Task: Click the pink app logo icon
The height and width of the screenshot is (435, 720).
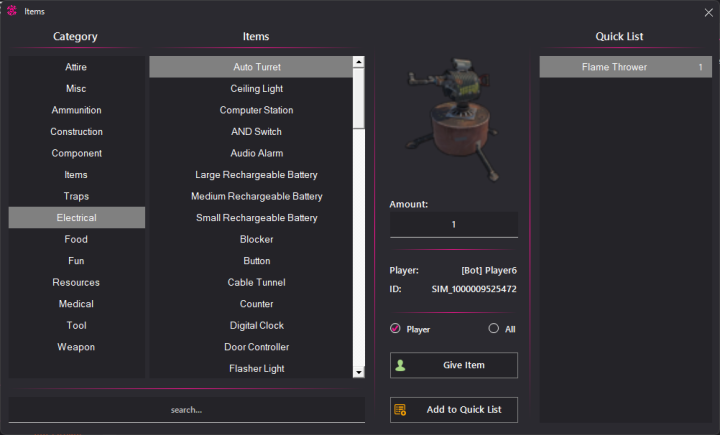Action: [x=12, y=11]
